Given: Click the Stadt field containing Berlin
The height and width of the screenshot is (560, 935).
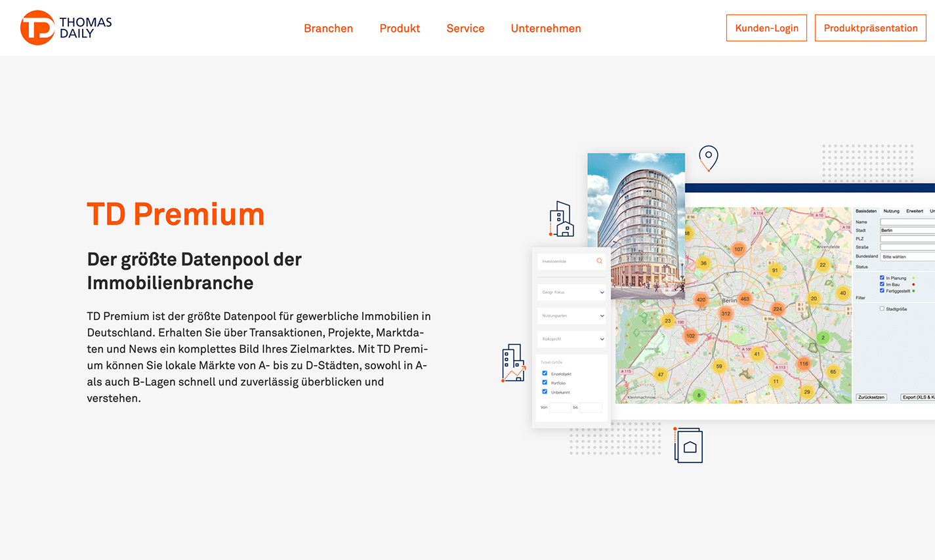Looking at the screenshot, I should point(907,230).
